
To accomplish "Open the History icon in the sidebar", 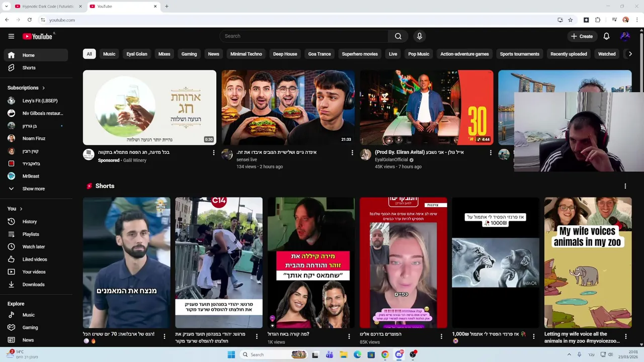I will click(11, 222).
